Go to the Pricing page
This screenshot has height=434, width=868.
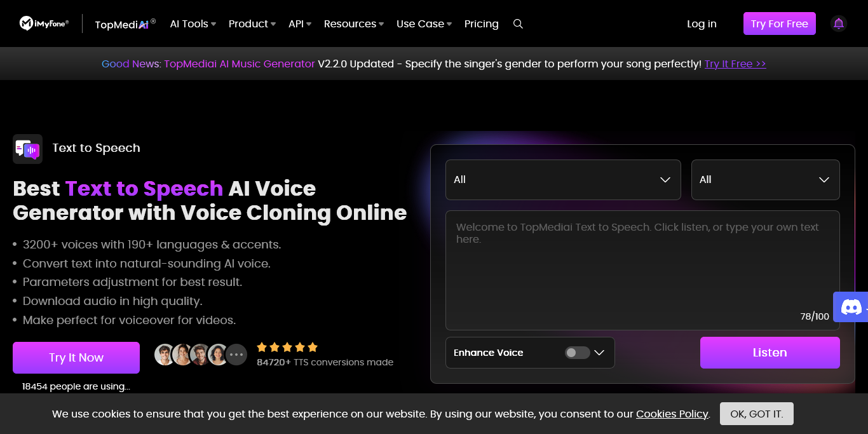tap(481, 24)
